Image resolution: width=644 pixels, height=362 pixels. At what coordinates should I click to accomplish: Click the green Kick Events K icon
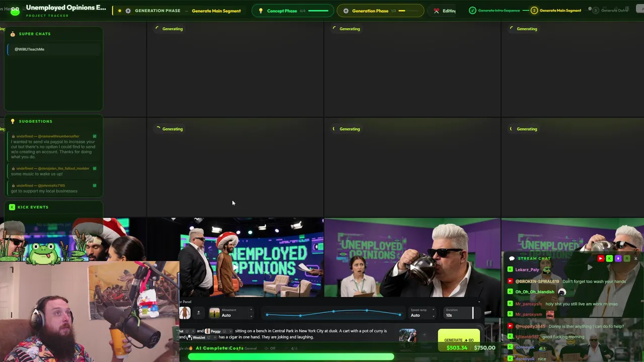(x=12, y=207)
